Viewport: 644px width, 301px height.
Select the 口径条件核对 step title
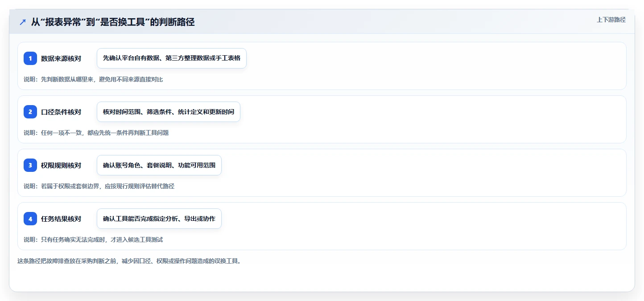tap(61, 112)
